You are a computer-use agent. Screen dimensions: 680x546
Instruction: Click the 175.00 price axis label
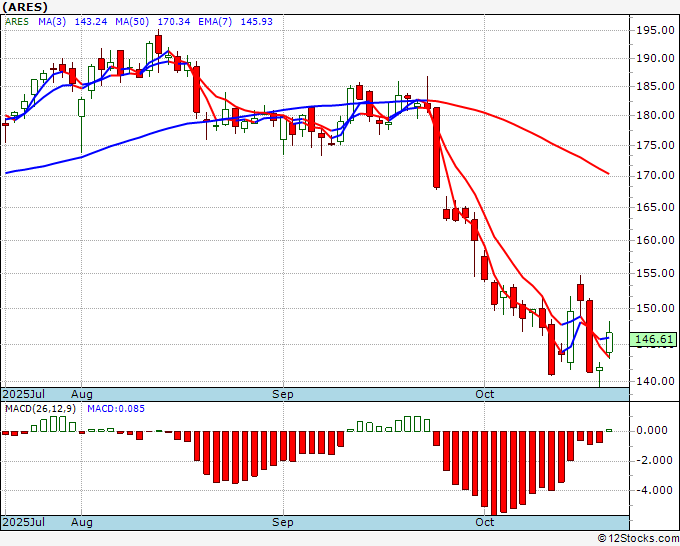[655, 145]
